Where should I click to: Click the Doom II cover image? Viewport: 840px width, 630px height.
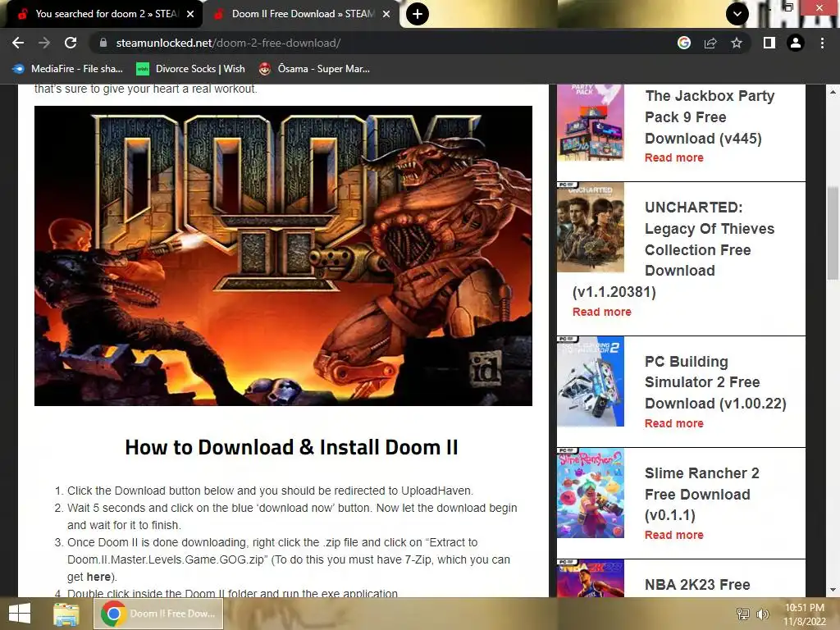point(283,256)
